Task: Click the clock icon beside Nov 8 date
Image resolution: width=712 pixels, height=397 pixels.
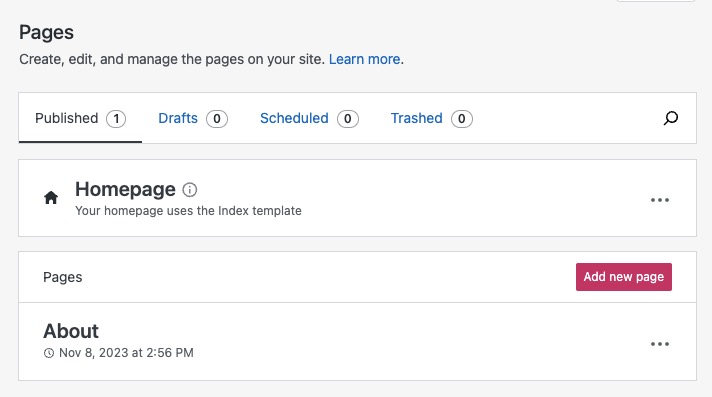Action: (x=49, y=353)
